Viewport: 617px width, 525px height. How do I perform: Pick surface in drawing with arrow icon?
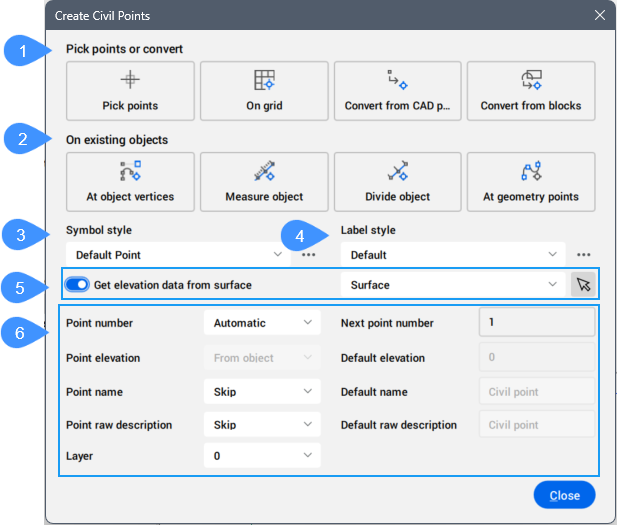[583, 285]
